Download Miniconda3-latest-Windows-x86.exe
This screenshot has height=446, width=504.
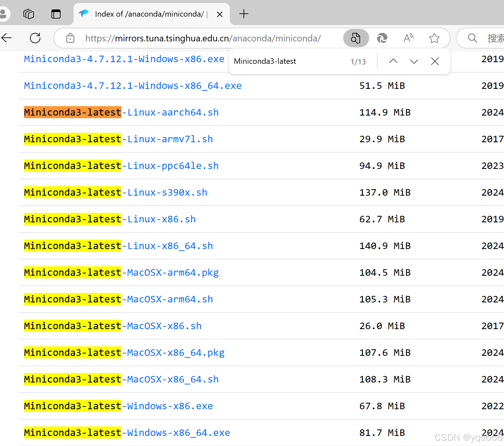point(119,406)
